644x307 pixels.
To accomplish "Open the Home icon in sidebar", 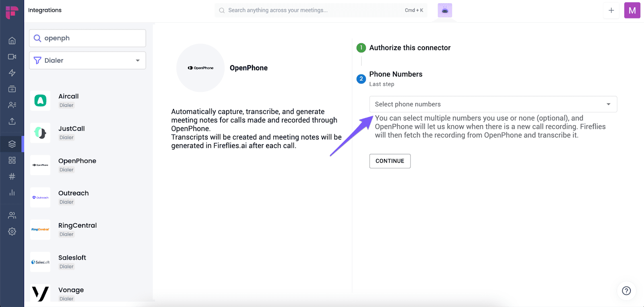I will point(12,41).
